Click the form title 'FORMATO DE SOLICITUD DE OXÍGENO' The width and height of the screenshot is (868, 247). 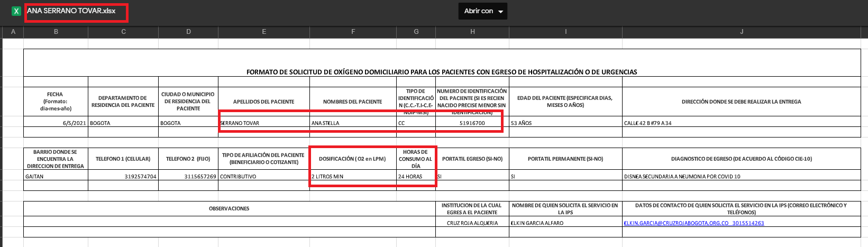tap(442, 72)
